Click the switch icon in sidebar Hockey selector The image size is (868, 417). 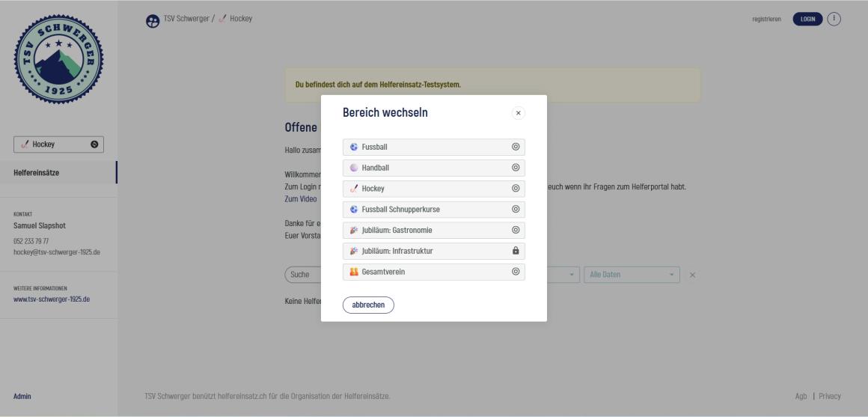point(94,144)
